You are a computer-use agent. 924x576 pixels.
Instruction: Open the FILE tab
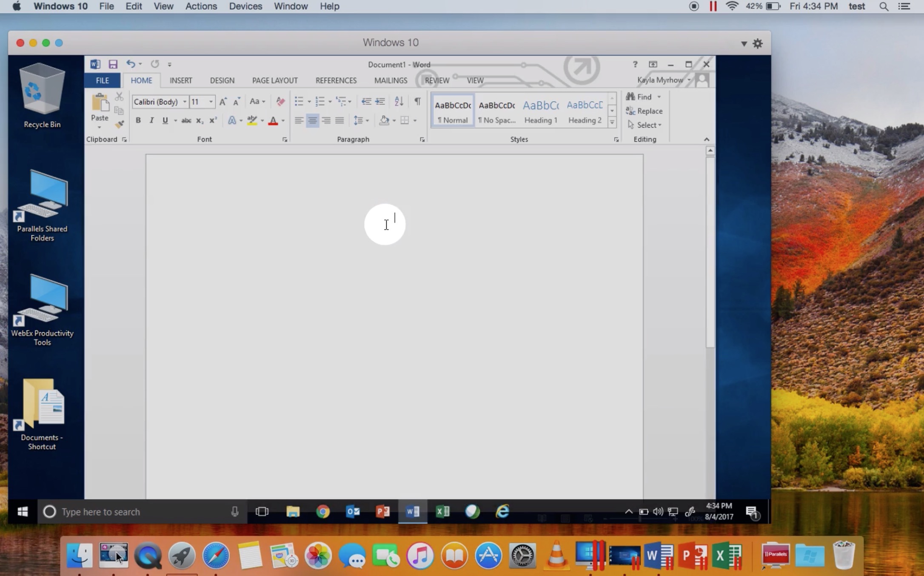[102, 80]
